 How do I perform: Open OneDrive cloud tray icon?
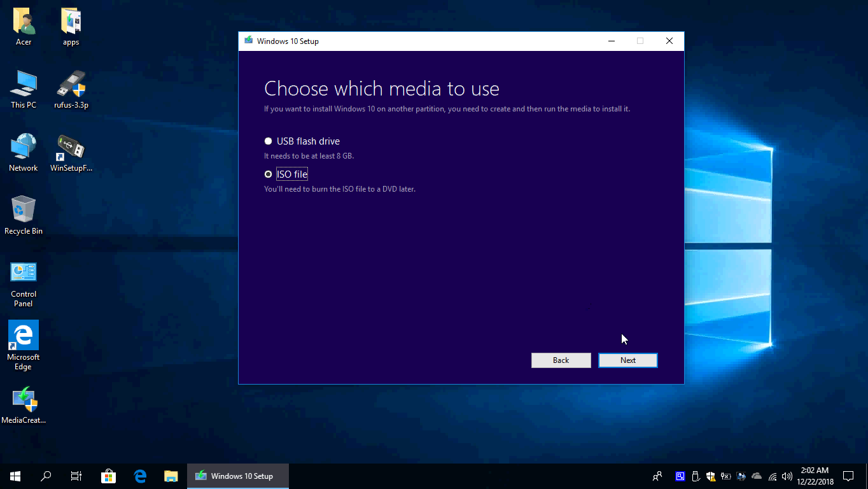click(757, 476)
